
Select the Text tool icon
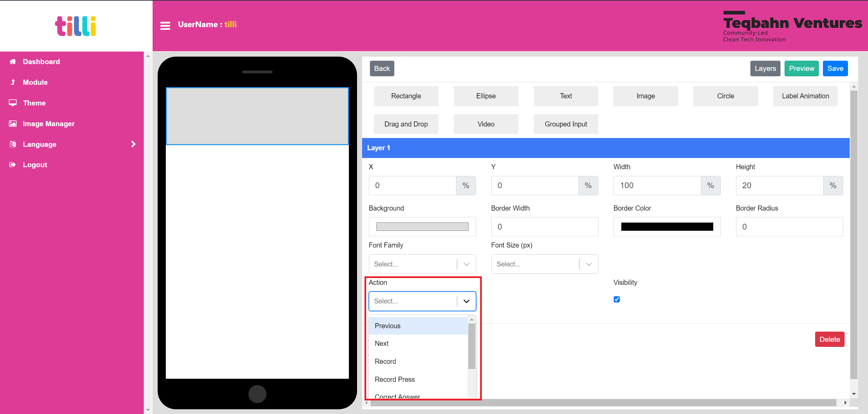click(x=565, y=96)
